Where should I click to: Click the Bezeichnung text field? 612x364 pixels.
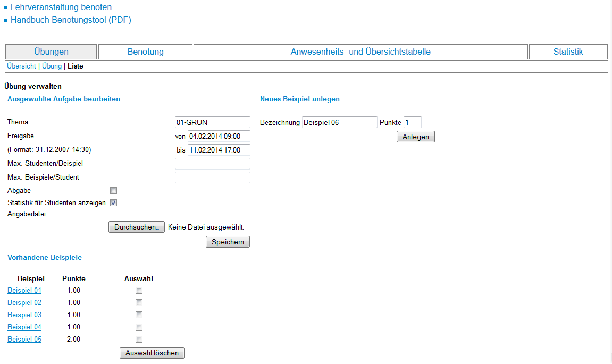[x=339, y=123]
